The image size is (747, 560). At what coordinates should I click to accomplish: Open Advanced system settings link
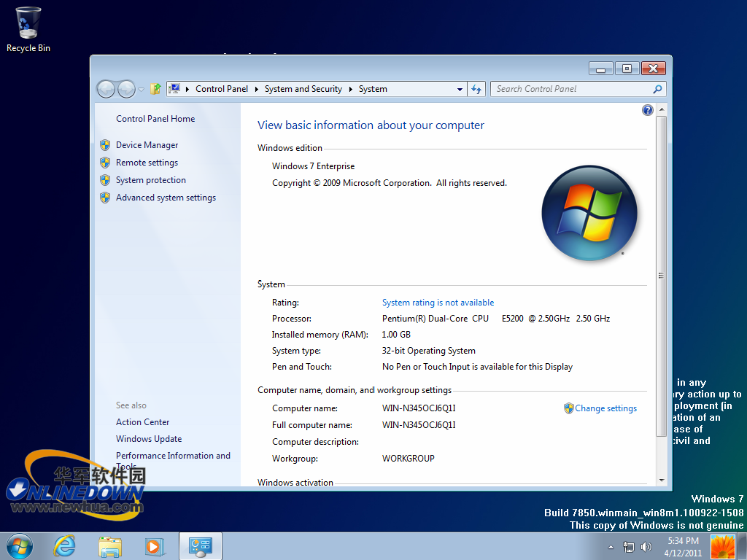(166, 198)
